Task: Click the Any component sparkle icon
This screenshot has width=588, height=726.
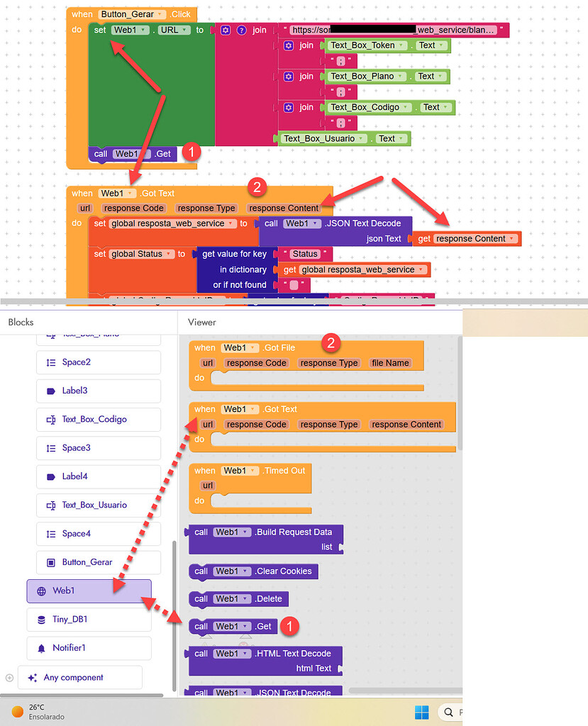Action: point(32,678)
